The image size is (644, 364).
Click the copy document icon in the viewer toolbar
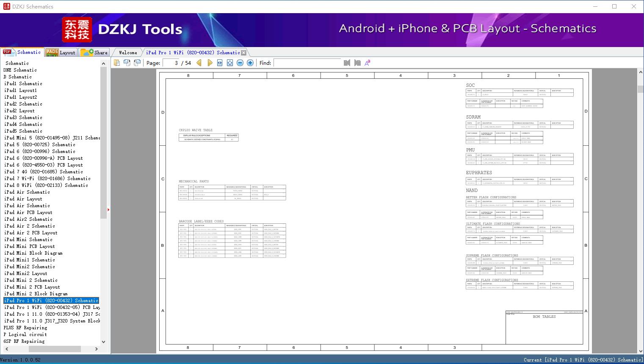click(x=117, y=63)
